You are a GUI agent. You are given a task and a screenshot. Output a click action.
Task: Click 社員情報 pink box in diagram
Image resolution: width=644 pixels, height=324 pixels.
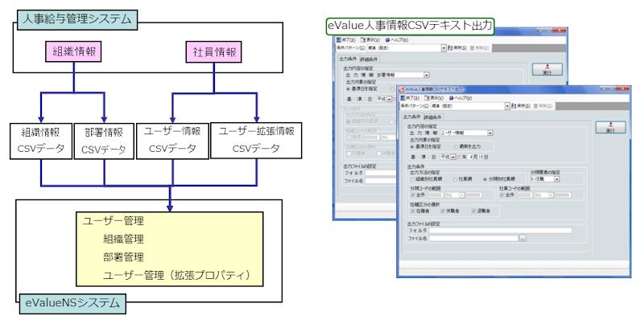pyautogui.click(x=213, y=52)
